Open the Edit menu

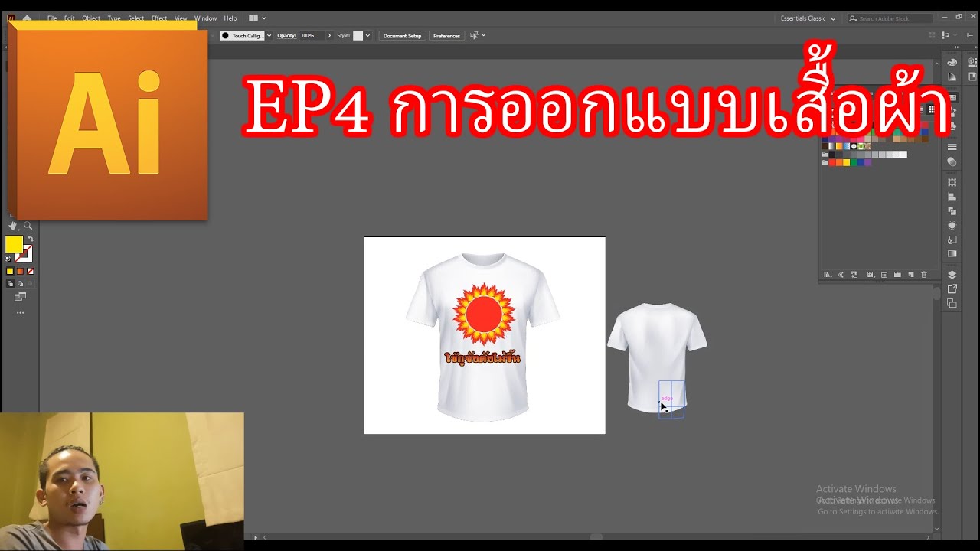[x=70, y=18]
